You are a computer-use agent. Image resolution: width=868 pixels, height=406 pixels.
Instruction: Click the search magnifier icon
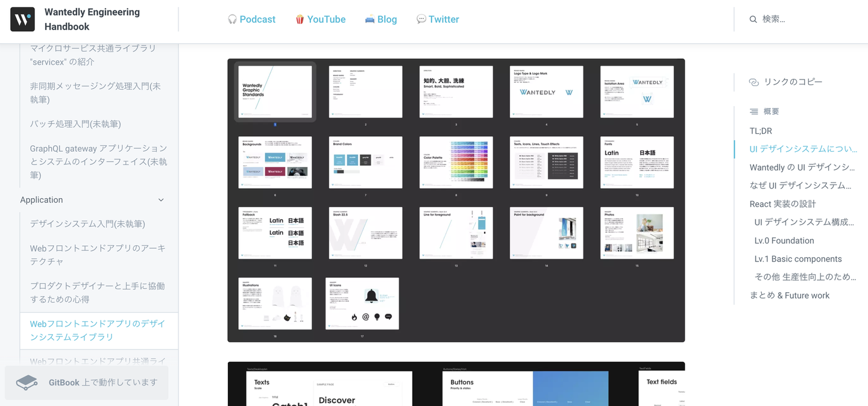(753, 19)
